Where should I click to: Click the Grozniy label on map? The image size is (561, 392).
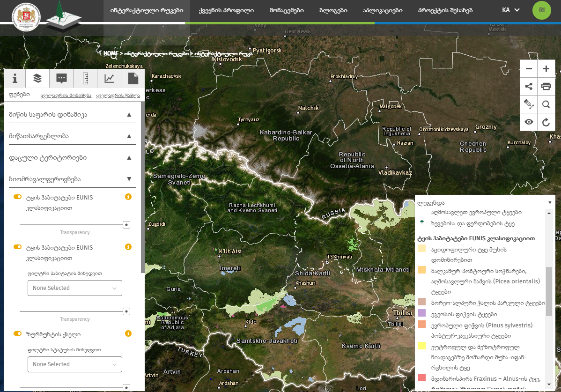[x=486, y=127]
